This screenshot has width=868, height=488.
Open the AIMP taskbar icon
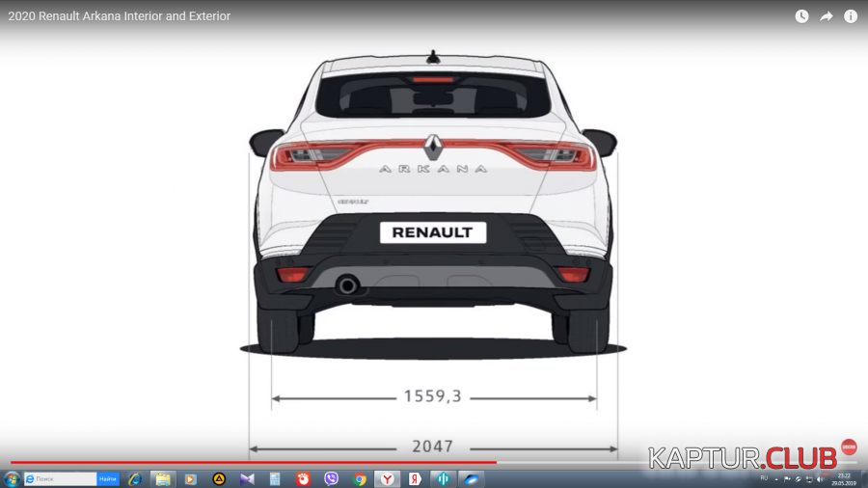[219, 479]
